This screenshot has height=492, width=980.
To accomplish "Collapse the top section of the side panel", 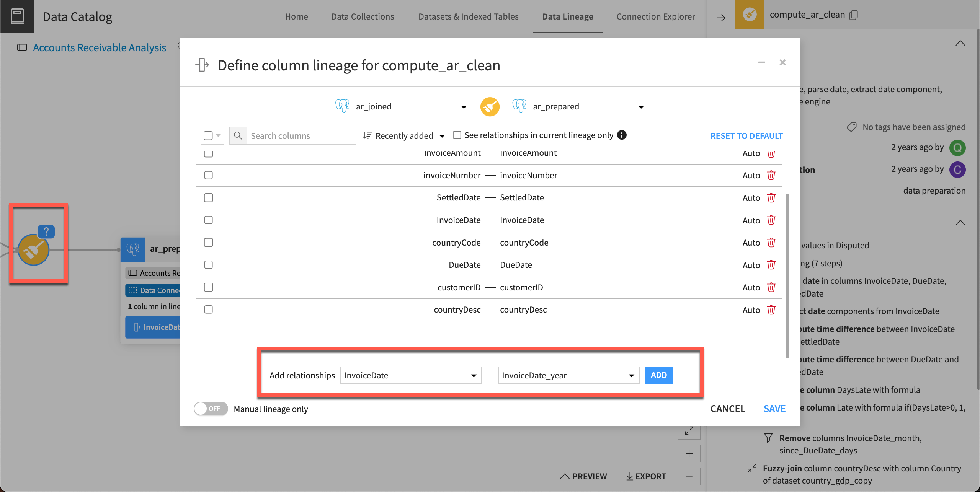I will pos(960,44).
